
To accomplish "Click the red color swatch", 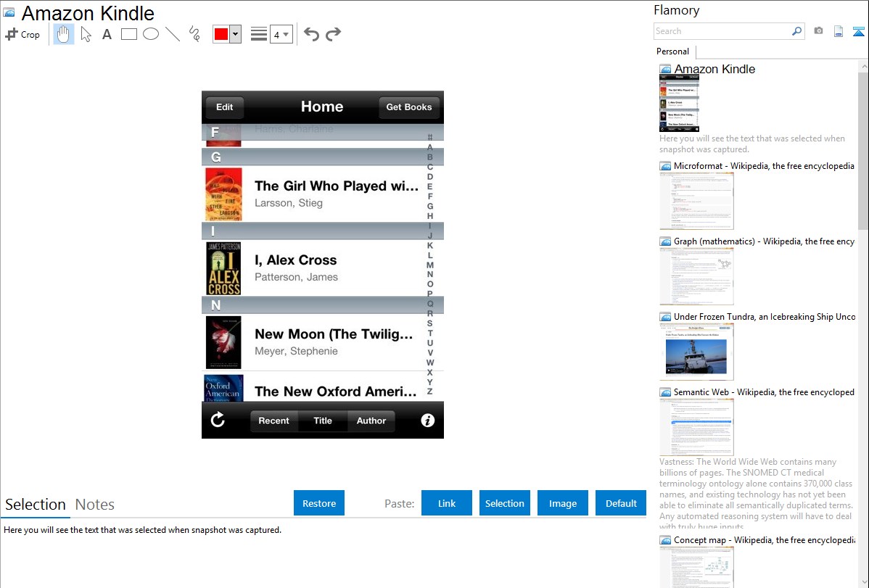I will tap(221, 34).
